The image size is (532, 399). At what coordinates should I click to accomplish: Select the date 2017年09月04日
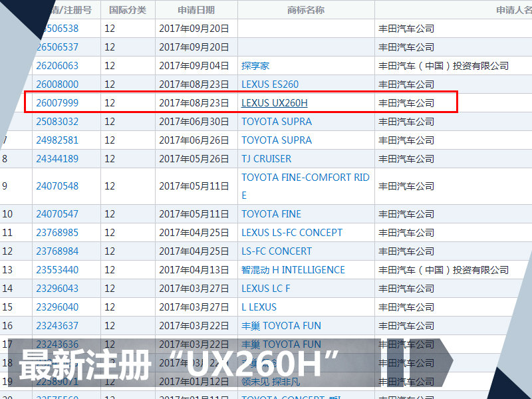tap(194, 66)
